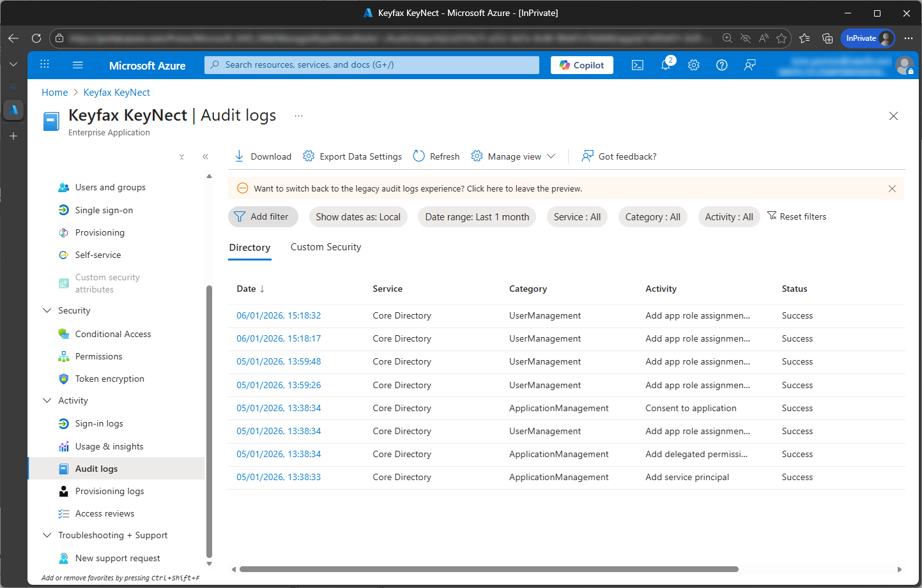Dismiss the legacy audit logs banner

click(892, 189)
